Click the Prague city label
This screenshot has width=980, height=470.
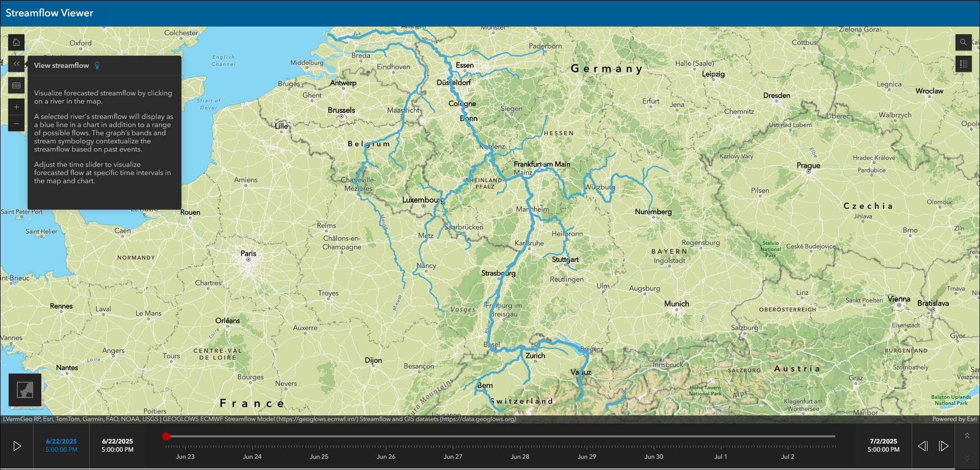click(x=809, y=165)
